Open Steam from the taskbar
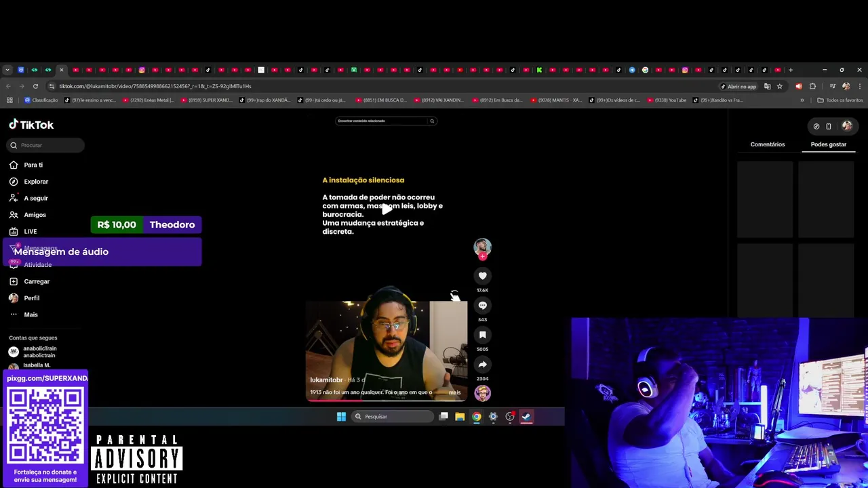This screenshot has height=488, width=868. point(526,417)
